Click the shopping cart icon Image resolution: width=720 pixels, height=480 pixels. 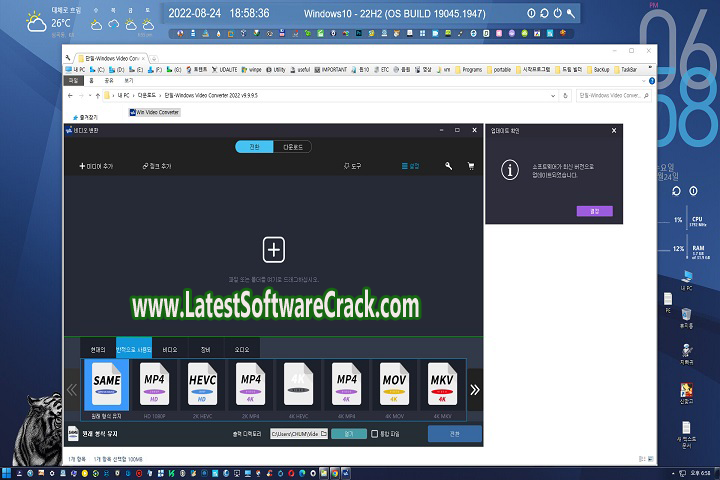tap(471, 166)
